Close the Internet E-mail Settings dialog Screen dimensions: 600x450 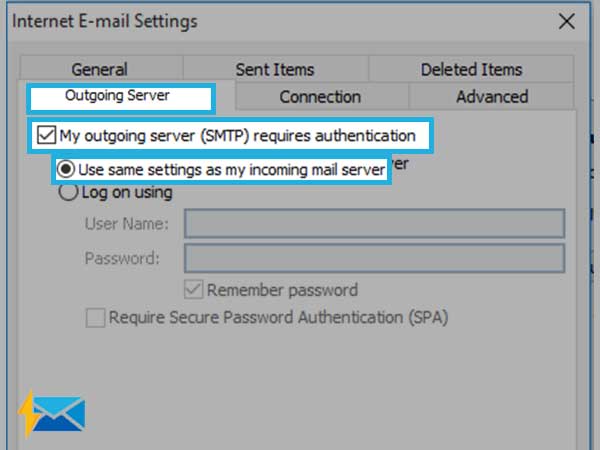coord(567,21)
